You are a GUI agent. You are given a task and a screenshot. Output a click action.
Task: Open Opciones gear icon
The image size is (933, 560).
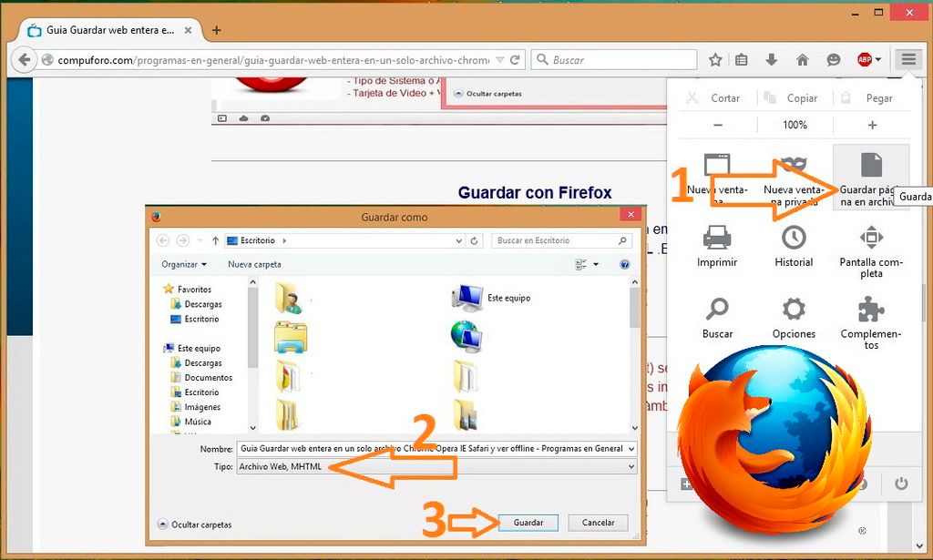794,309
